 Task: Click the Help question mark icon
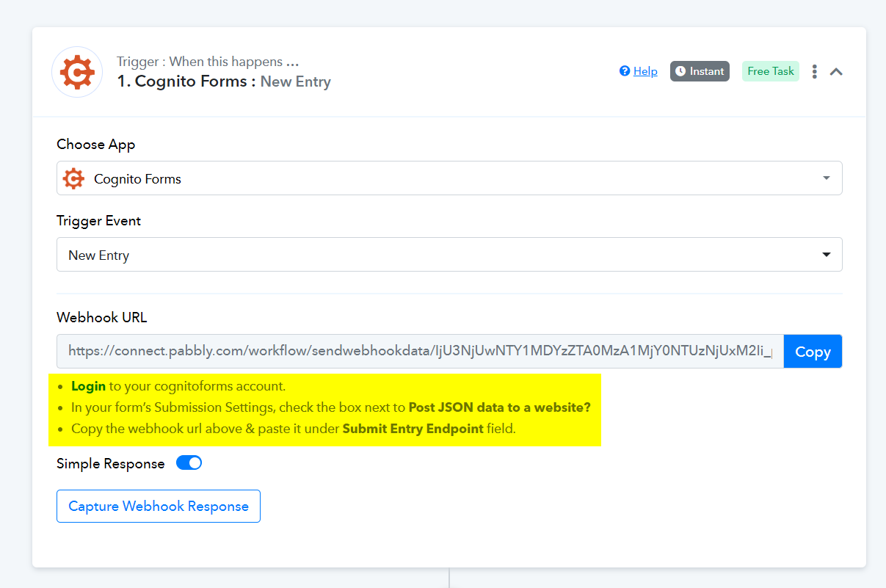[x=625, y=71]
